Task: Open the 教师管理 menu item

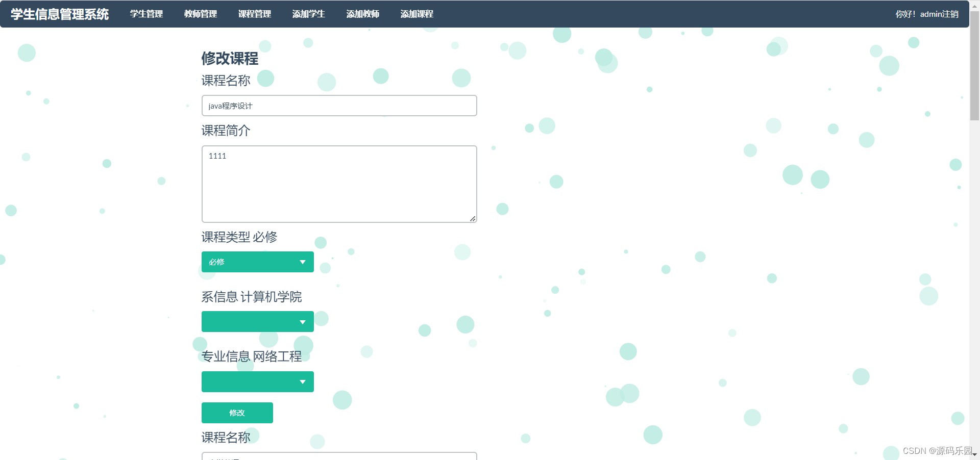Action: tap(200, 14)
